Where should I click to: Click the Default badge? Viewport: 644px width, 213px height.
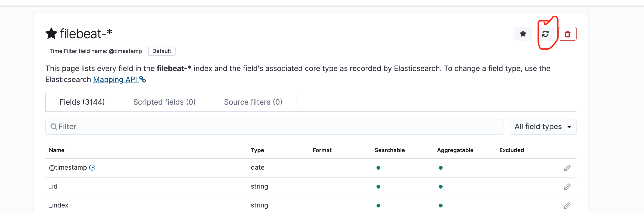(162, 51)
